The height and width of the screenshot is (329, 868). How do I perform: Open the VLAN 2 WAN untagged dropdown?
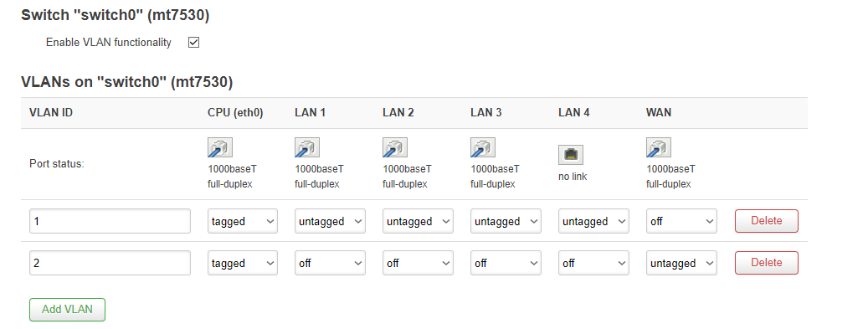click(x=681, y=263)
